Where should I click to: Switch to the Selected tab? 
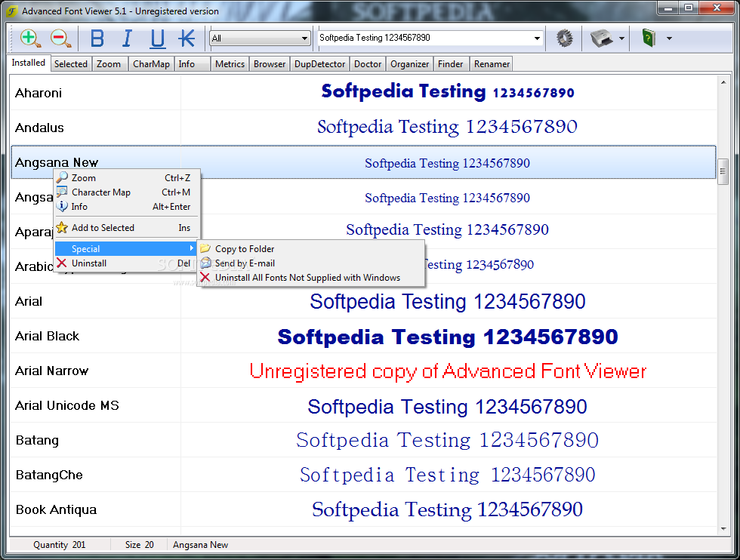(x=71, y=63)
